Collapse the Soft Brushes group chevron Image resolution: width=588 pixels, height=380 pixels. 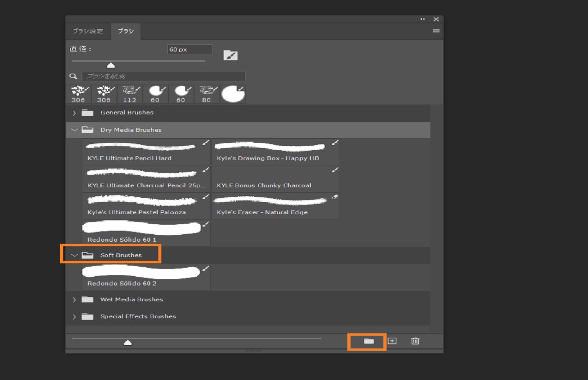[x=75, y=255]
